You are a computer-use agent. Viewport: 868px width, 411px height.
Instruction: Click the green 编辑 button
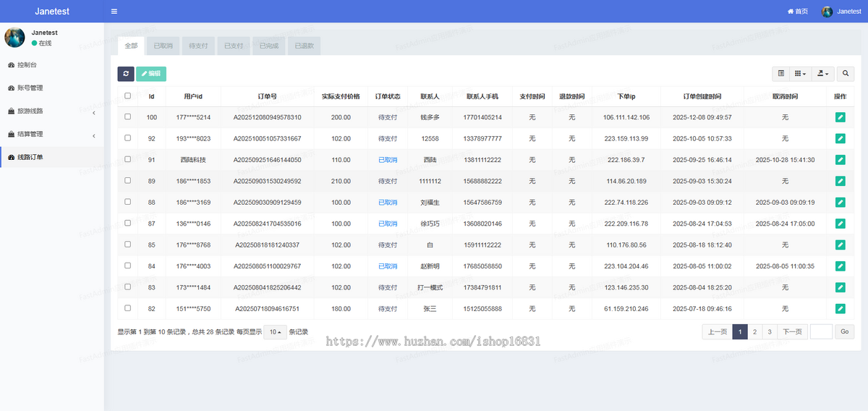coord(151,74)
